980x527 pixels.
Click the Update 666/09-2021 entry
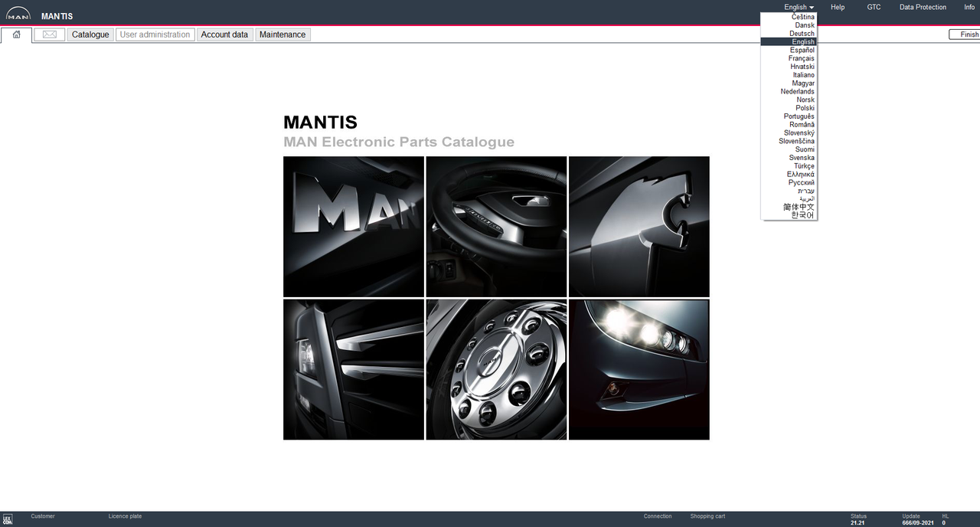pyautogui.click(x=917, y=519)
